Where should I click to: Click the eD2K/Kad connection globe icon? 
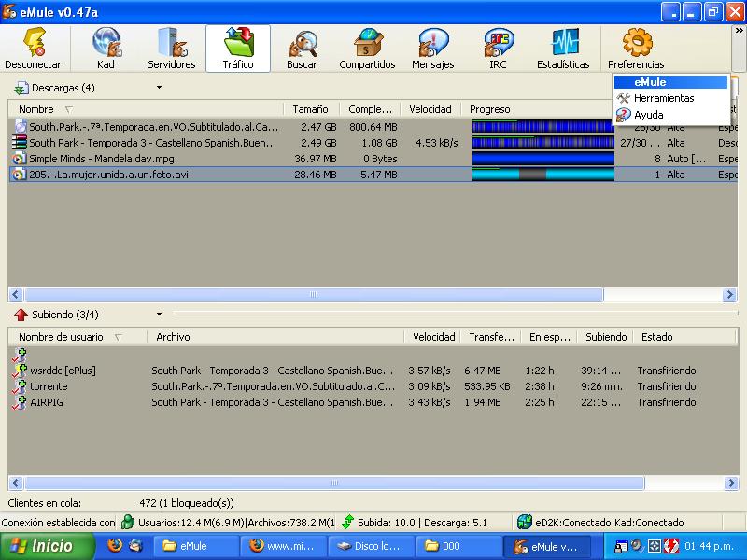click(524, 522)
